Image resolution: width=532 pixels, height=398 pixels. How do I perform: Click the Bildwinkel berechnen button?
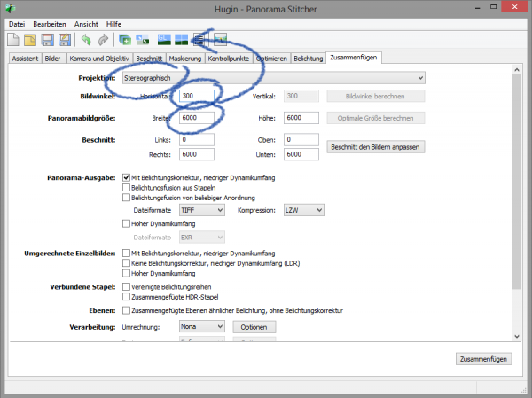[376, 97]
